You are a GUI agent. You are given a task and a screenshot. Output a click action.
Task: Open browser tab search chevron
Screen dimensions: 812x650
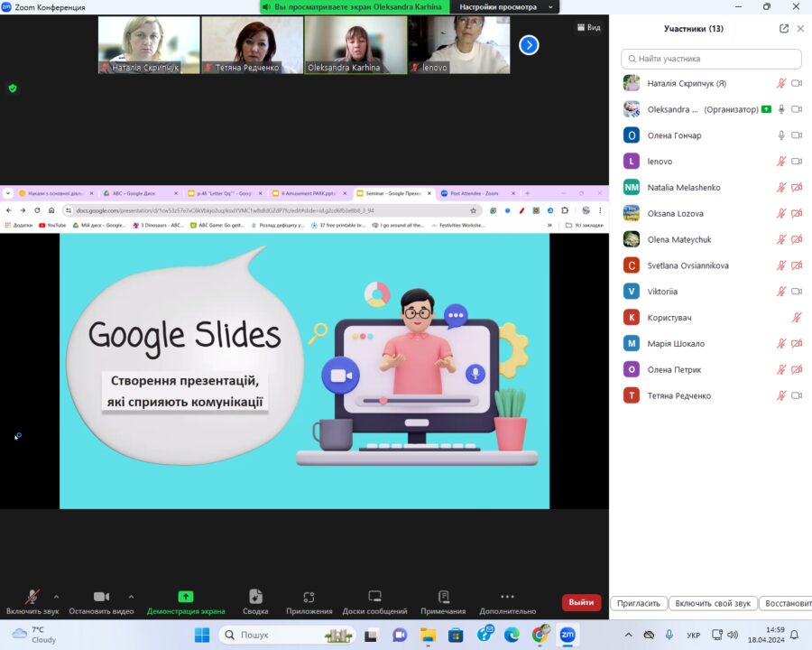[8, 193]
